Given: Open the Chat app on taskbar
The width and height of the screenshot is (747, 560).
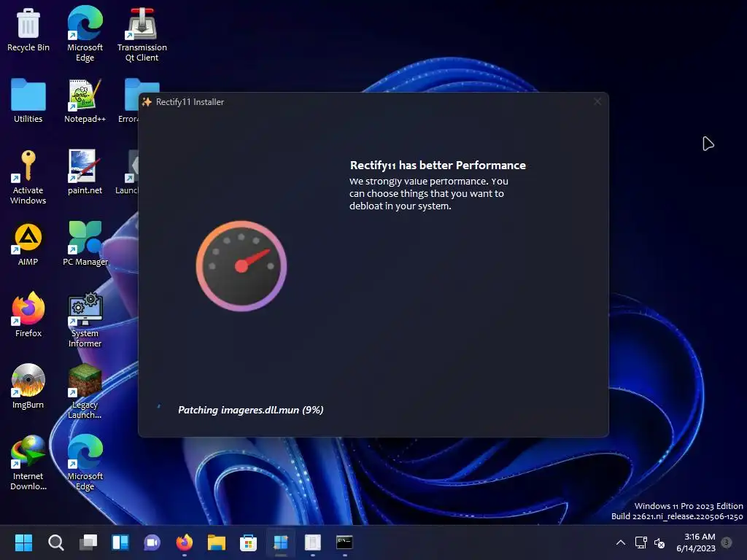Looking at the screenshot, I should [x=152, y=542].
